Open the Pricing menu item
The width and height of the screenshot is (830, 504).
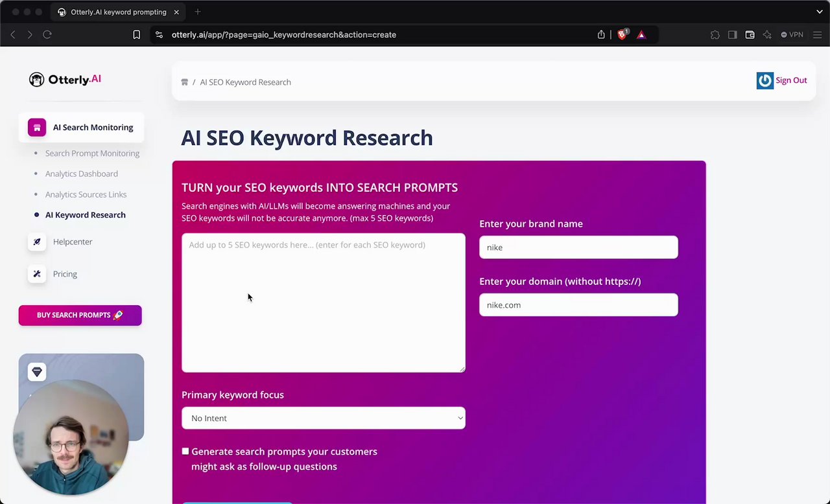coord(65,274)
